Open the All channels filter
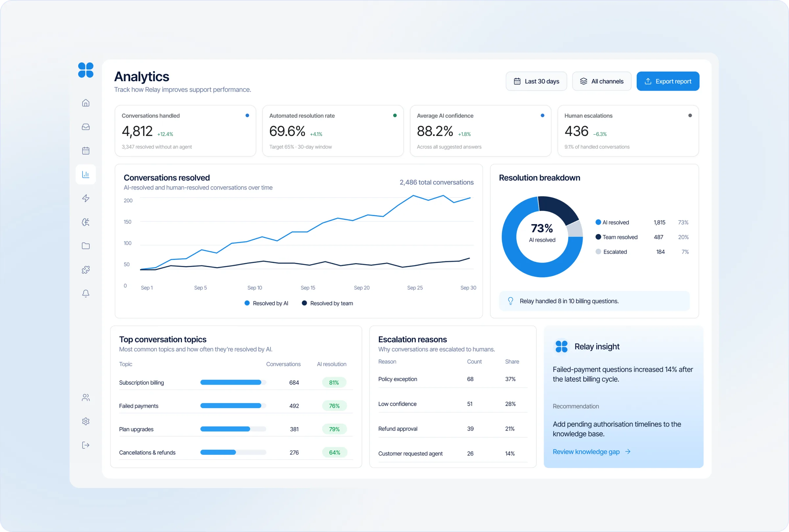789x532 pixels. tap(602, 81)
